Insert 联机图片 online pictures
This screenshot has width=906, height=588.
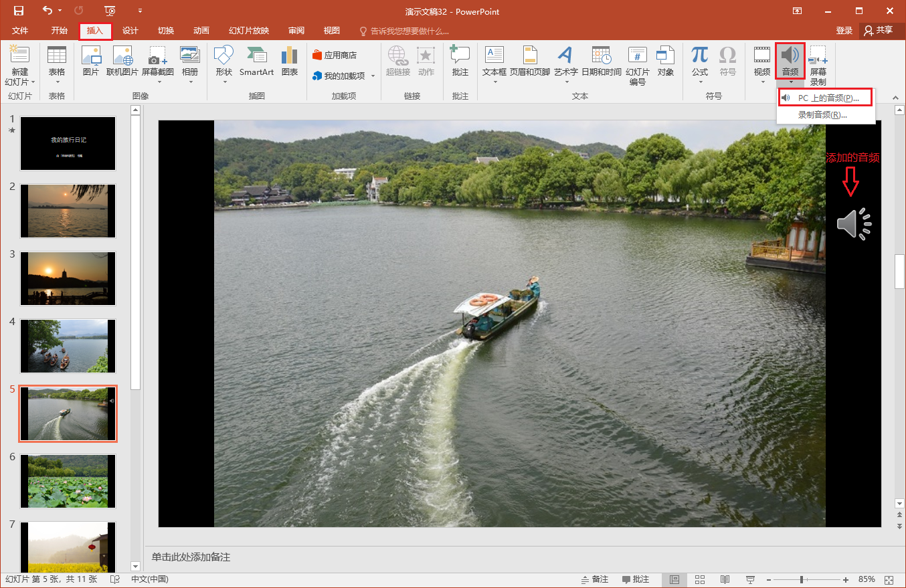tap(122, 62)
